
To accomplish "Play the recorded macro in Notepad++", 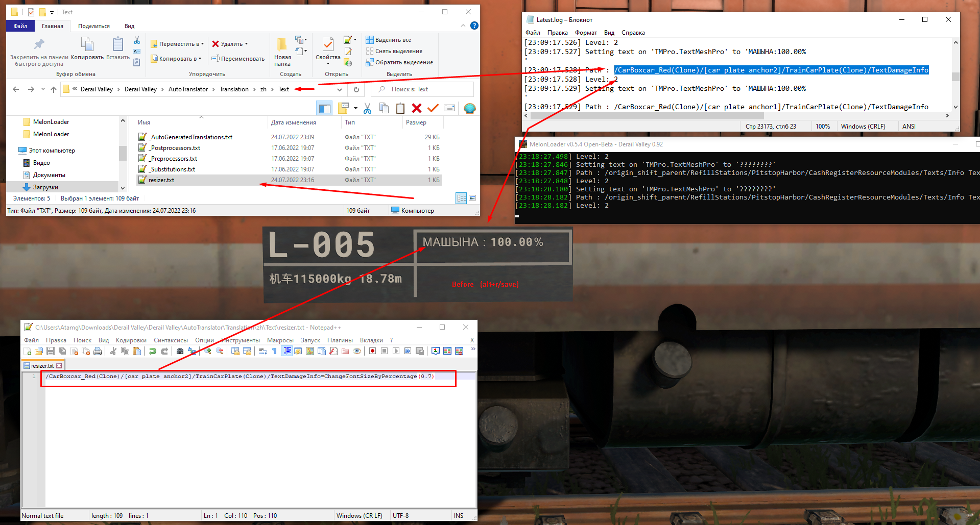I will tap(396, 351).
